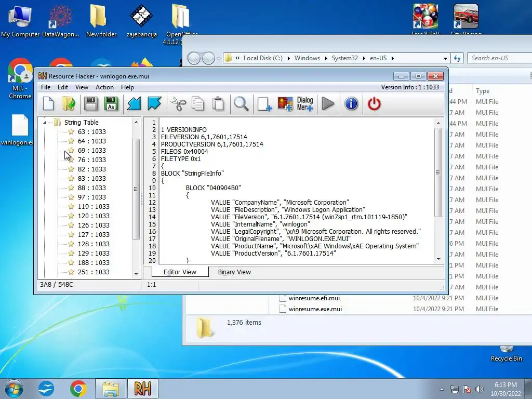The width and height of the screenshot is (532, 399).
Task: Click tree scrollbar up arrow
Action: click(x=136, y=122)
